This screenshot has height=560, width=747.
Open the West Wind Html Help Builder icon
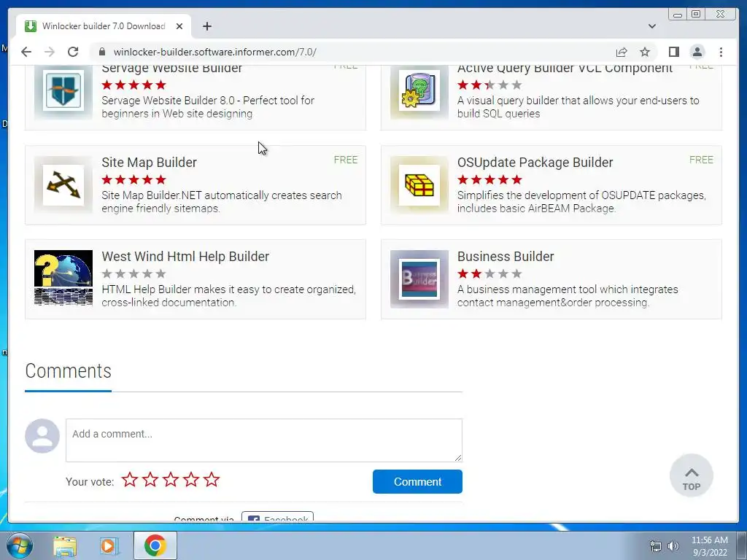coord(63,279)
